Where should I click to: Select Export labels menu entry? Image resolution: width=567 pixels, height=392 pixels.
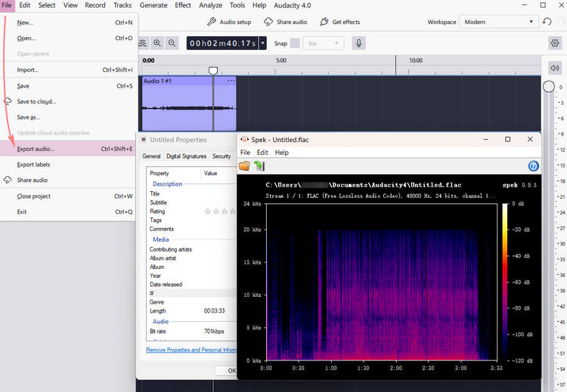click(x=69, y=165)
